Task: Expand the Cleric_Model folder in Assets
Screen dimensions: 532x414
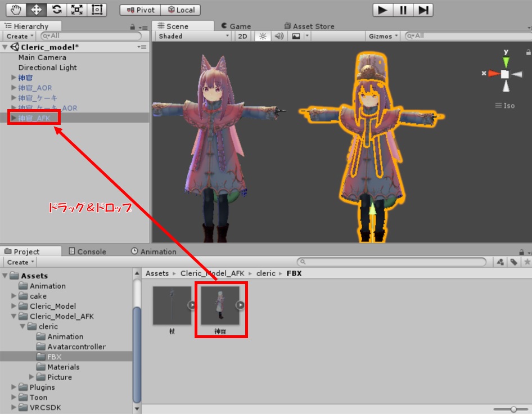Action: 14,306
